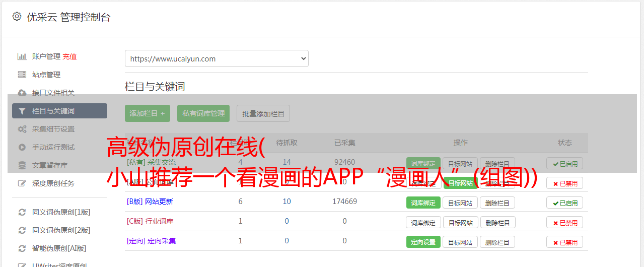
Task: Toggle 已启用 status of 网站更新 row
Action: (x=565, y=203)
